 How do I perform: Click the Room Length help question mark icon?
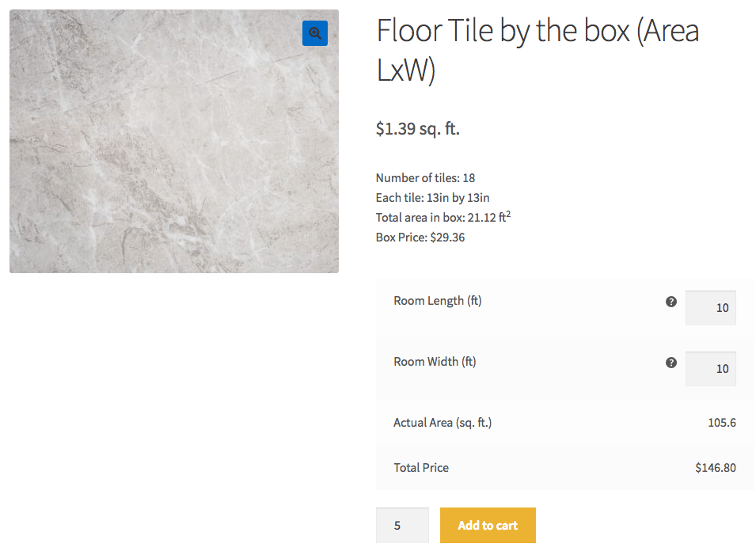pyautogui.click(x=671, y=301)
